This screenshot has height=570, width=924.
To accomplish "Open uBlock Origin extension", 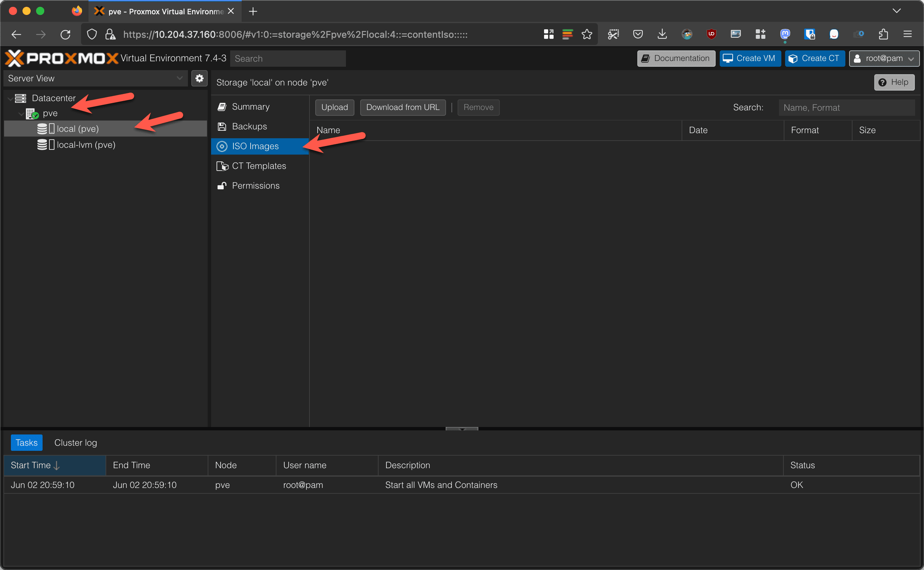I will 711,34.
